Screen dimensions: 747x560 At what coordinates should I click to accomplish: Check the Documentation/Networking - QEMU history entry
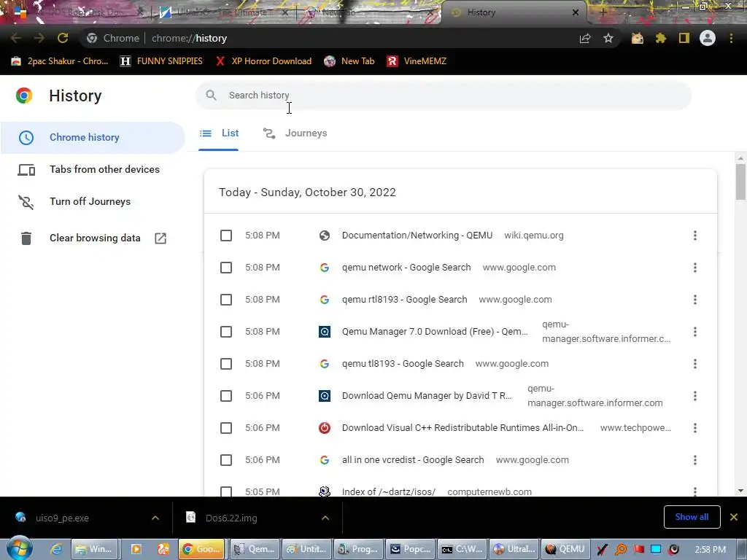click(226, 236)
